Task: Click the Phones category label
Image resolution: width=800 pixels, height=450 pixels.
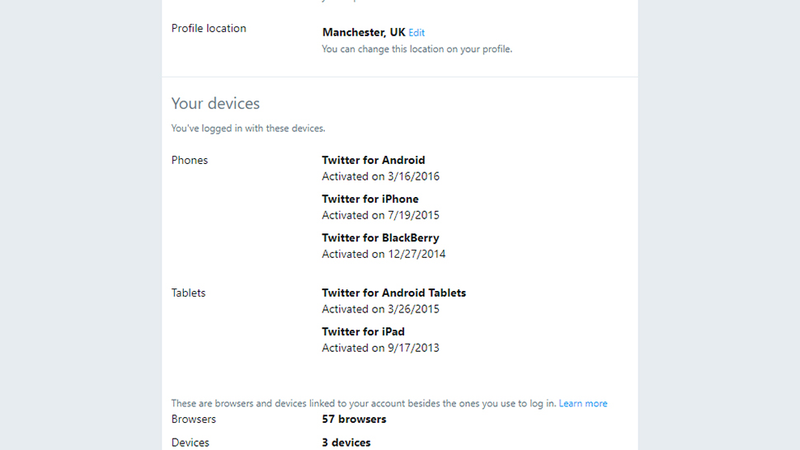Action: tap(190, 160)
